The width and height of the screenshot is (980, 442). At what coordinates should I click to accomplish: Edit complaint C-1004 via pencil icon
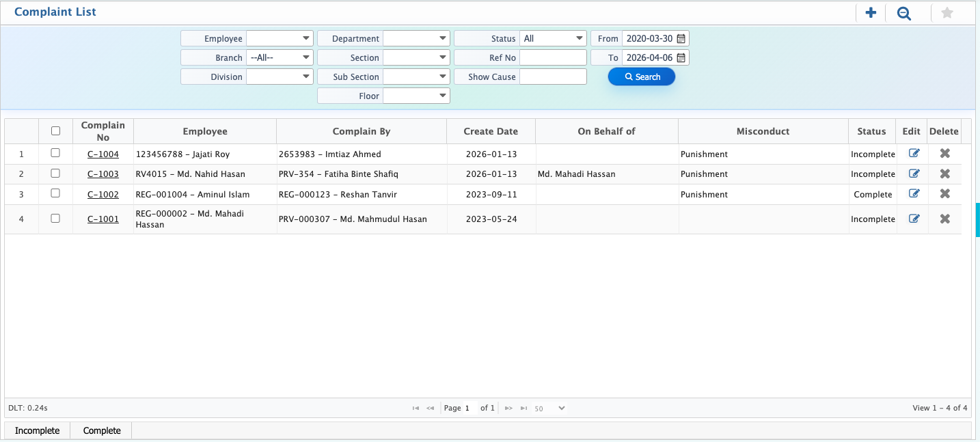click(914, 154)
